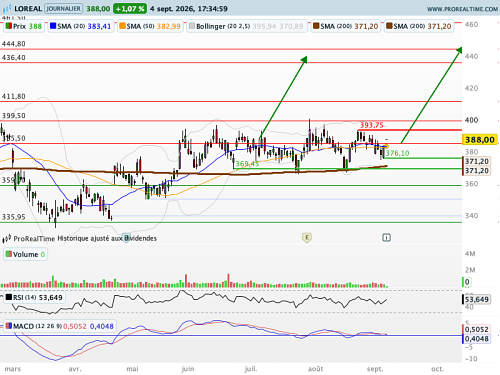Viewport: 500px width, 375px height.
Task: Click the 399,50 level label
Action: click(x=13, y=116)
